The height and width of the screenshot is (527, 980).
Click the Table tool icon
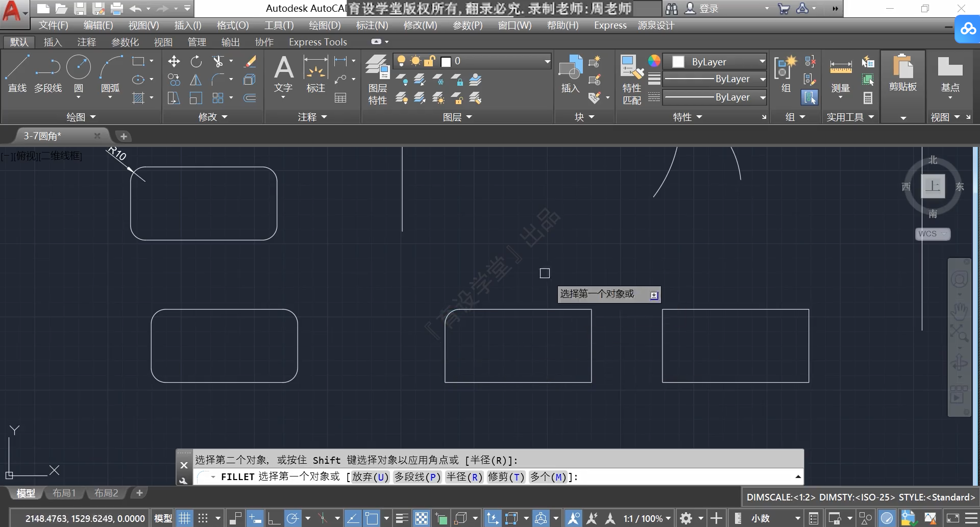coord(340,98)
